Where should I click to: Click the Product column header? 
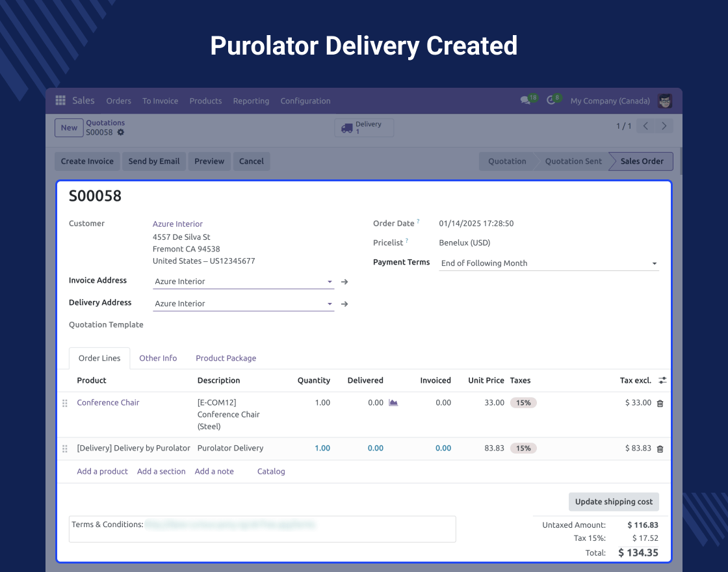pyautogui.click(x=92, y=380)
